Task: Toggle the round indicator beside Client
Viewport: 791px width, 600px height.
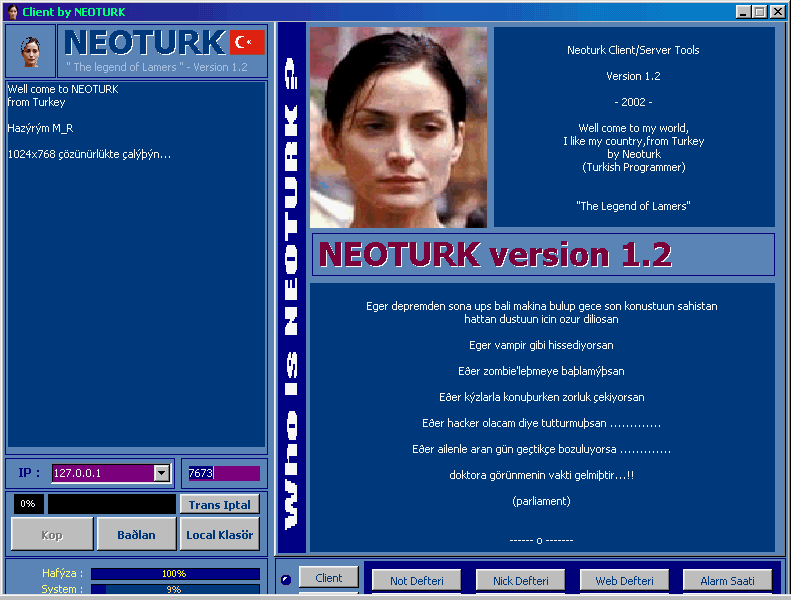Action: point(286,579)
